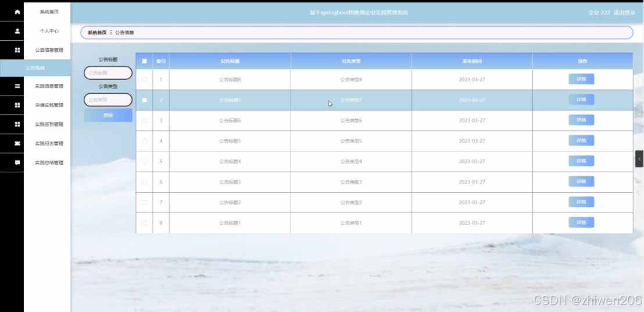Click the 索引 column header
644x312 pixels.
[161, 61]
